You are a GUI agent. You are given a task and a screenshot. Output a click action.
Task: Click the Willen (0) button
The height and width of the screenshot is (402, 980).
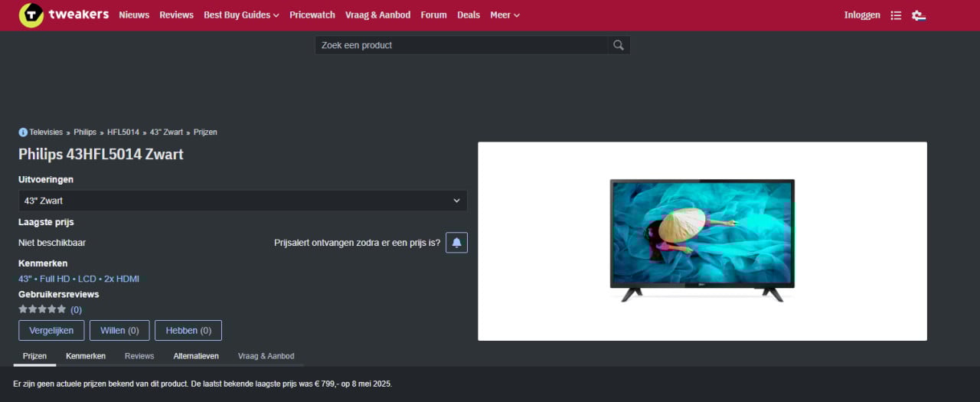119,330
